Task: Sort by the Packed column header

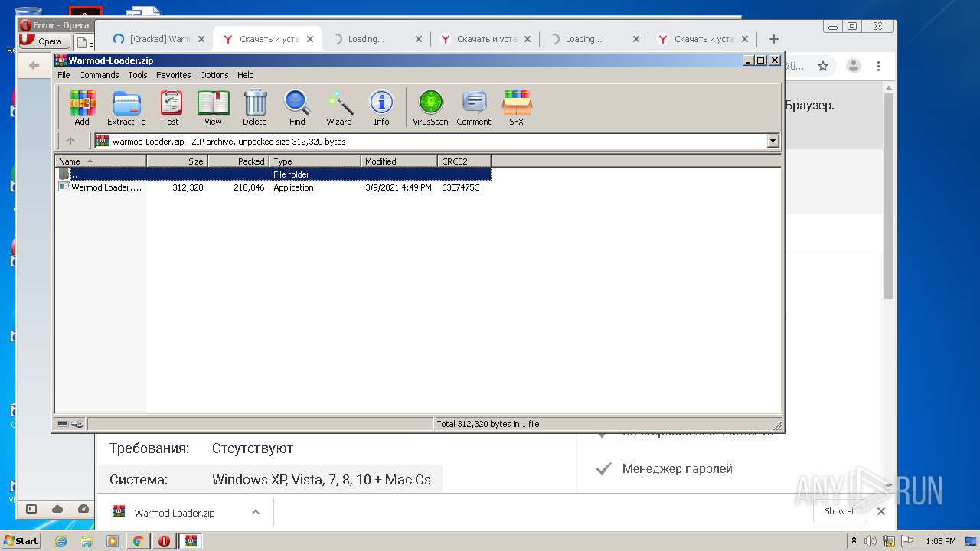Action: point(238,161)
